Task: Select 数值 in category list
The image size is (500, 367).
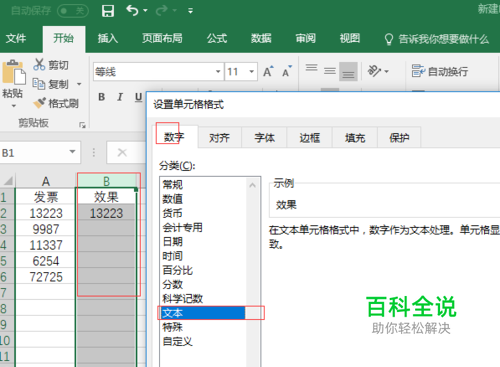Action: tap(203, 199)
